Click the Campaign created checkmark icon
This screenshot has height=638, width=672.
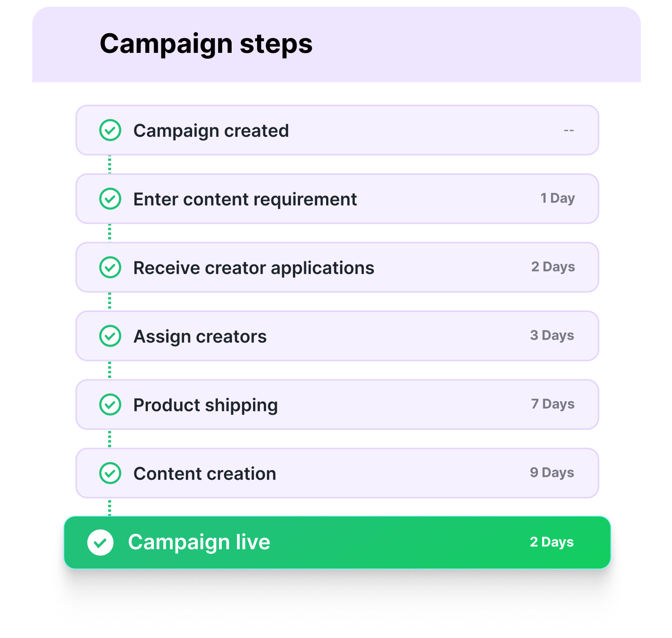point(110,130)
